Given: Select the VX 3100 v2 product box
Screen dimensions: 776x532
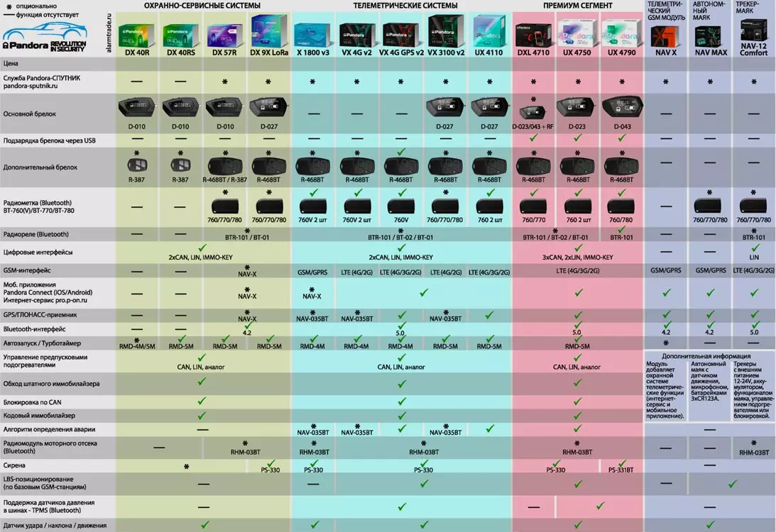Looking at the screenshot, I should [445, 31].
